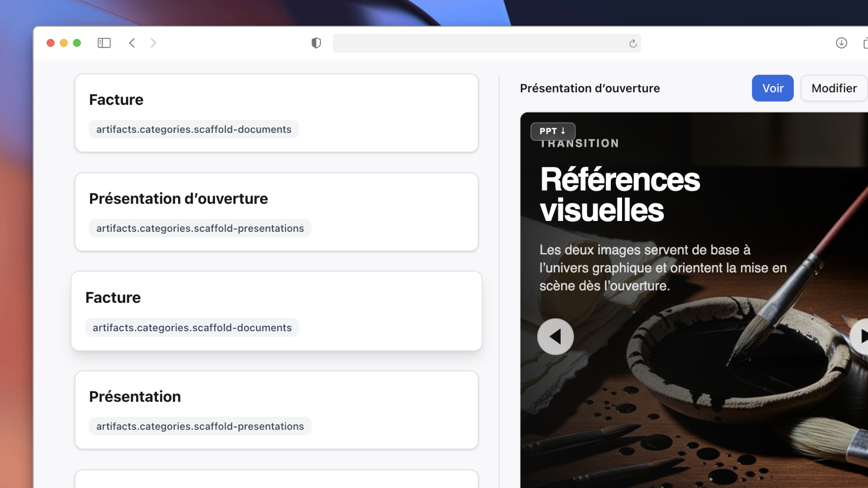Click the scaffold-documents tag in first Facture card
This screenshot has height=488, width=868.
[x=193, y=129]
